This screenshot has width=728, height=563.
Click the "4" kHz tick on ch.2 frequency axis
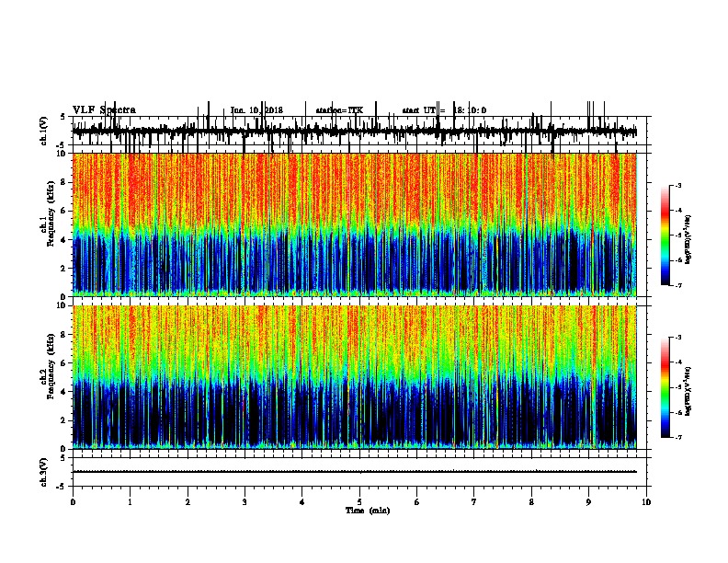(64, 392)
